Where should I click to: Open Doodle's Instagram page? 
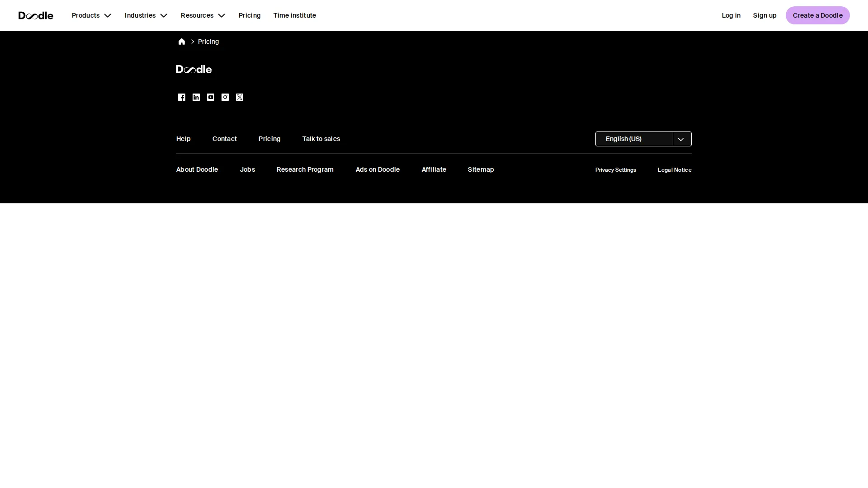[225, 97]
